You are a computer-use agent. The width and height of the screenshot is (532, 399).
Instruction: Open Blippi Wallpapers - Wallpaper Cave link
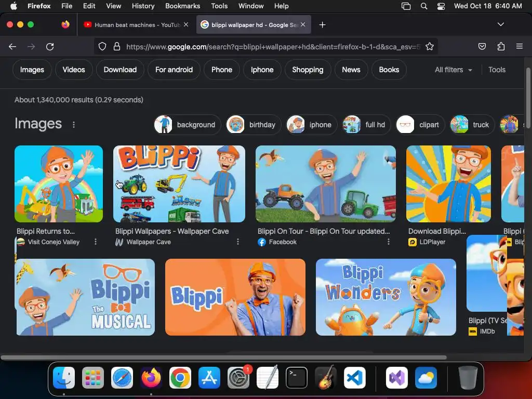172,231
